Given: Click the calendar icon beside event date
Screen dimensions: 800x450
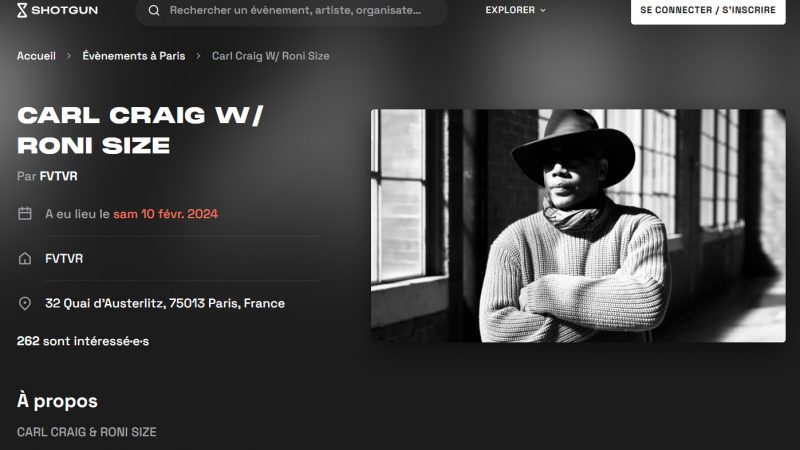Looking at the screenshot, I should [x=24, y=213].
